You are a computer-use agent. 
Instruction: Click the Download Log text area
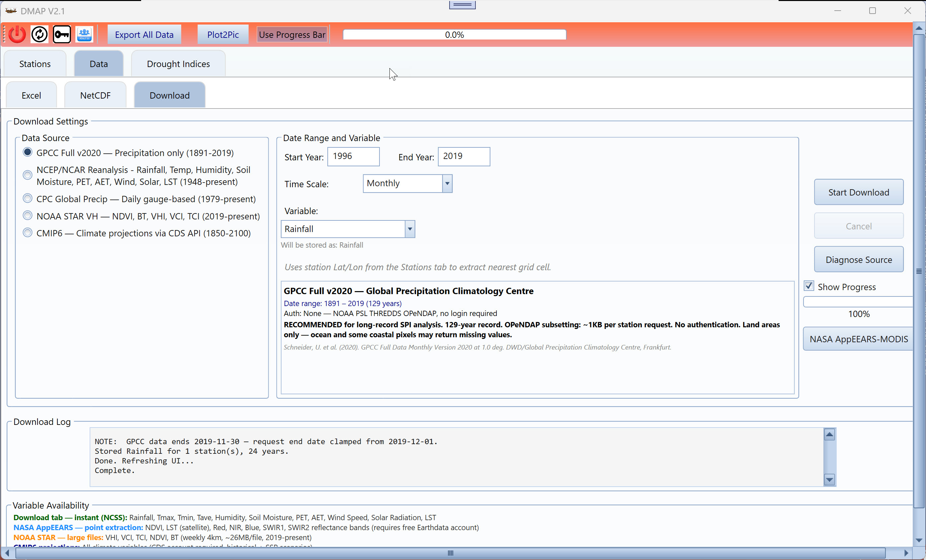click(x=457, y=457)
